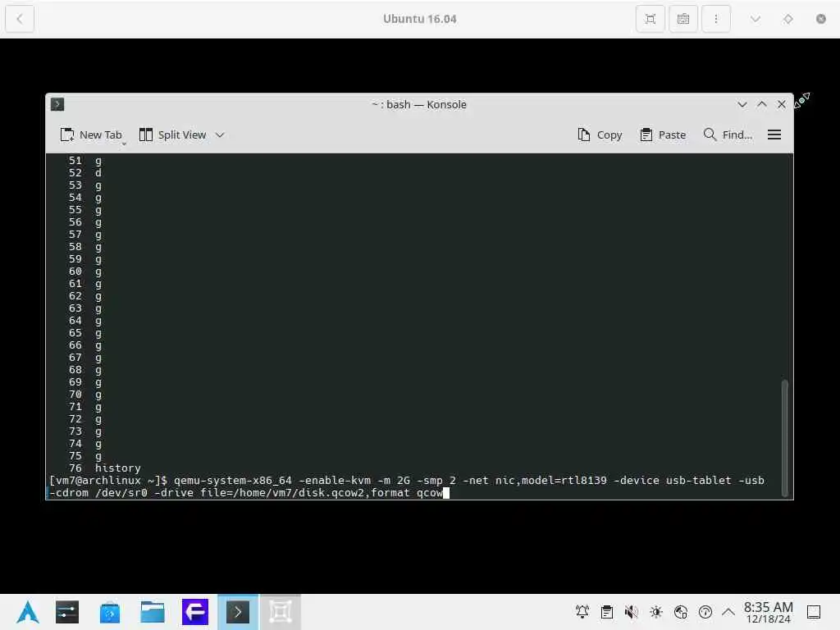Open a New Tab in Konsole
This screenshot has height=630, width=840.
point(91,135)
